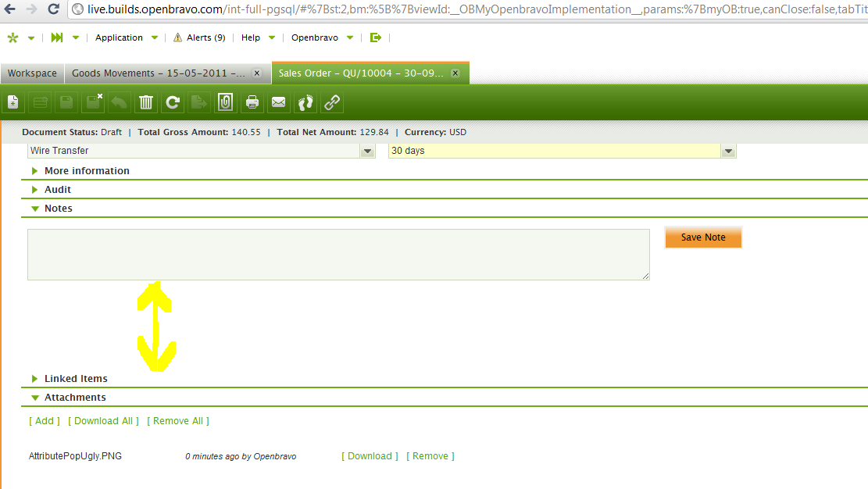The height and width of the screenshot is (489, 868).
Task: Click the green logout icon
Action: tap(376, 37)
